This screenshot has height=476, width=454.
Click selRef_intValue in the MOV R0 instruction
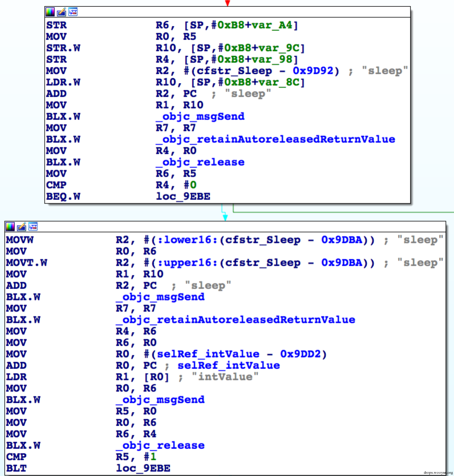pyautogui.click(x=208, y=354)
